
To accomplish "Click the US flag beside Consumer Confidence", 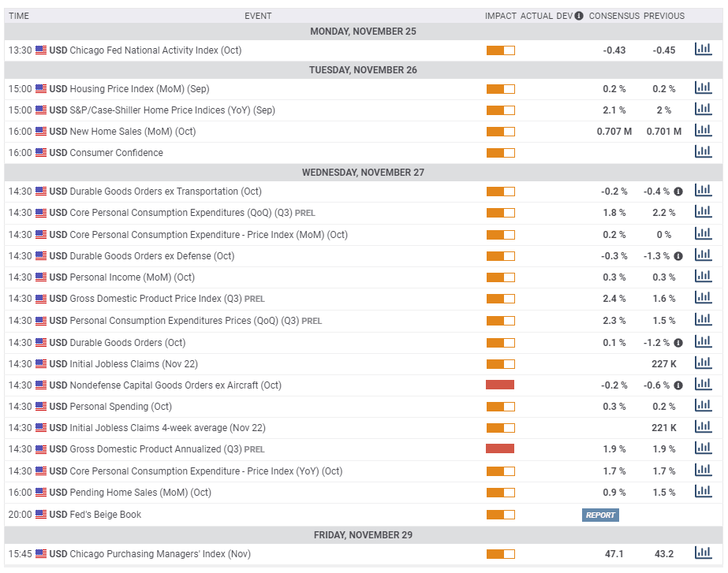I will click(42, 153).
